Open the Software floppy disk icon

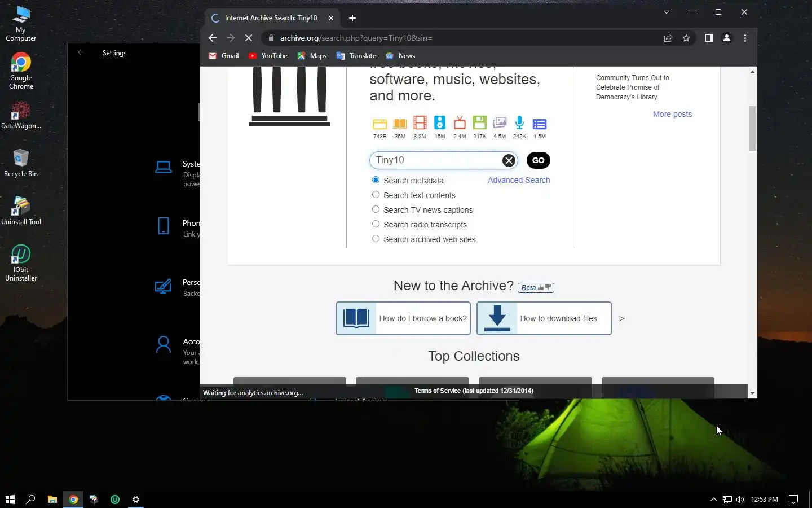pyautogui.click(x=480, y=122)
